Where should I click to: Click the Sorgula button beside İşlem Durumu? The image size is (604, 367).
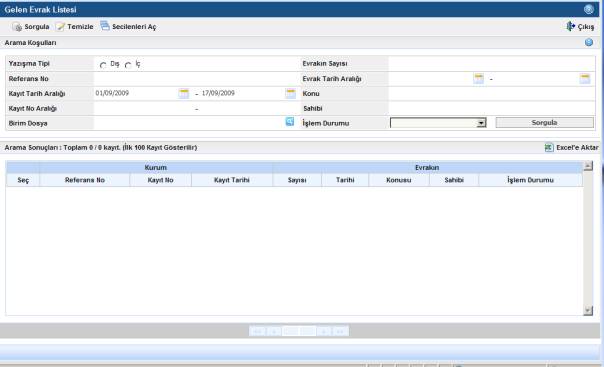(544, 122)
